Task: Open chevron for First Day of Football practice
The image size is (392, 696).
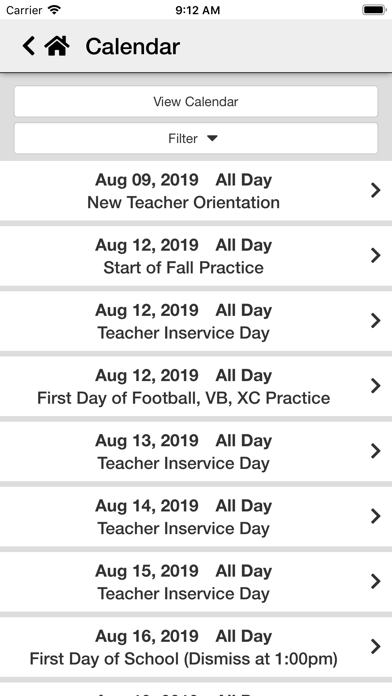Action: (376, 386)
